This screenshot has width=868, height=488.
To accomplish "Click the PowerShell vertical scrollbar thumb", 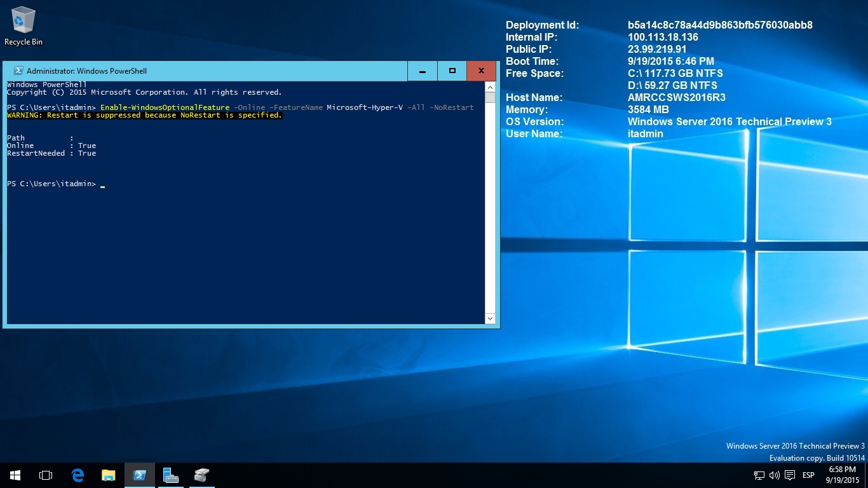I will click(490, 97).
